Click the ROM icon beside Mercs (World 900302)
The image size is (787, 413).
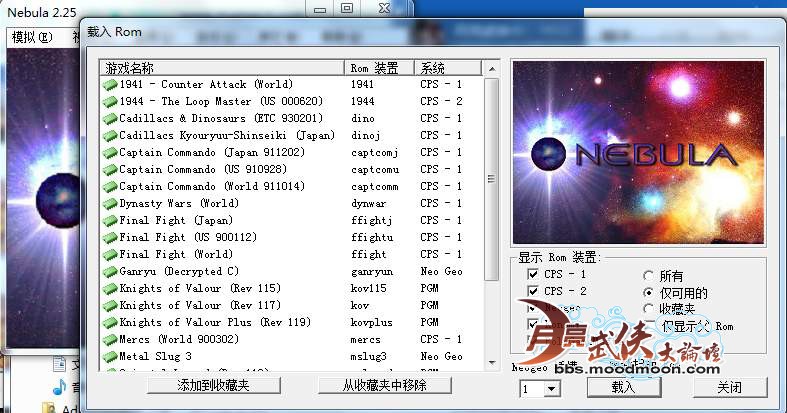110,340
